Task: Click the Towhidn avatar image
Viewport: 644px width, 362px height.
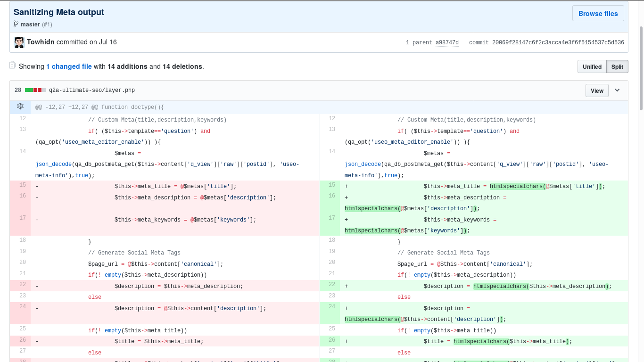Action: (19, 42)
